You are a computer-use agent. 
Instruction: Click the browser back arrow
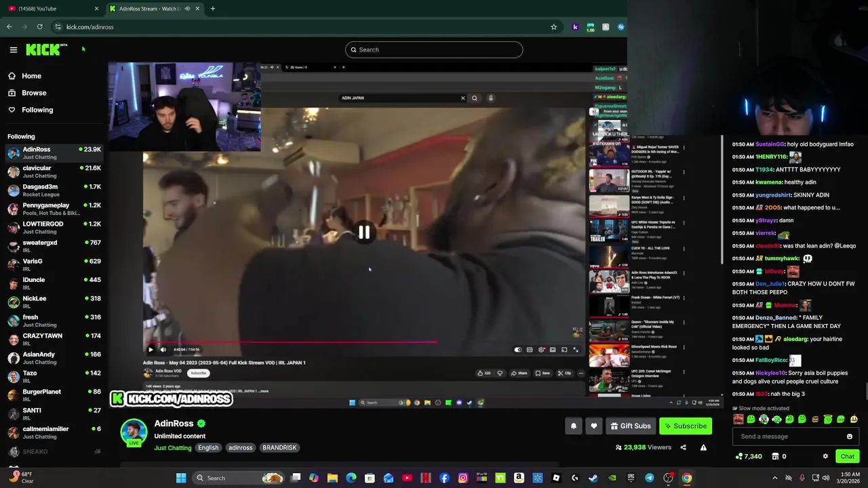coord(9,27)
